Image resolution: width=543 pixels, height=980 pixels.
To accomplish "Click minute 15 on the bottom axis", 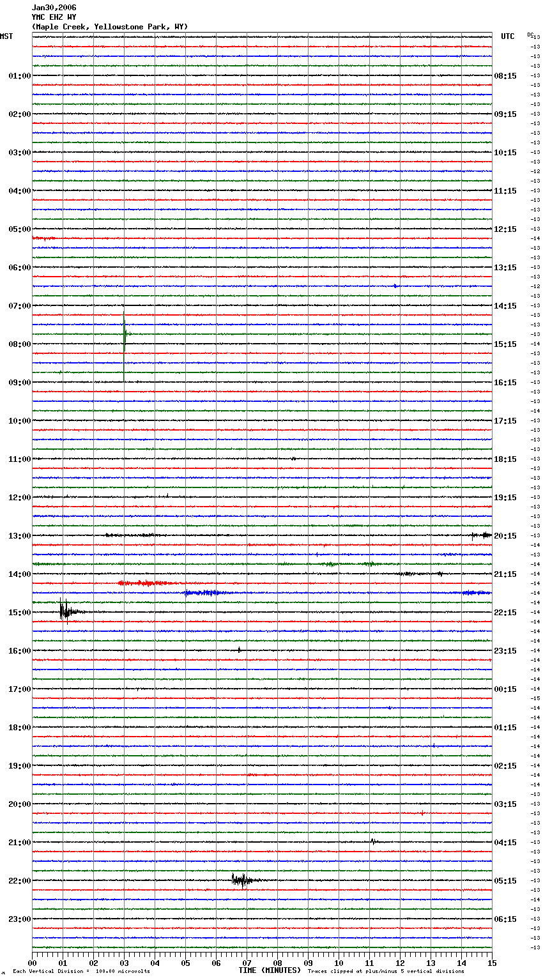I will pos(492,963).
